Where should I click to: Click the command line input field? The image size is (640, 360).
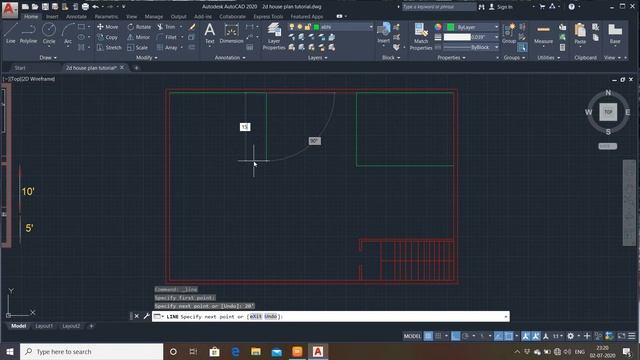[331, 316]
